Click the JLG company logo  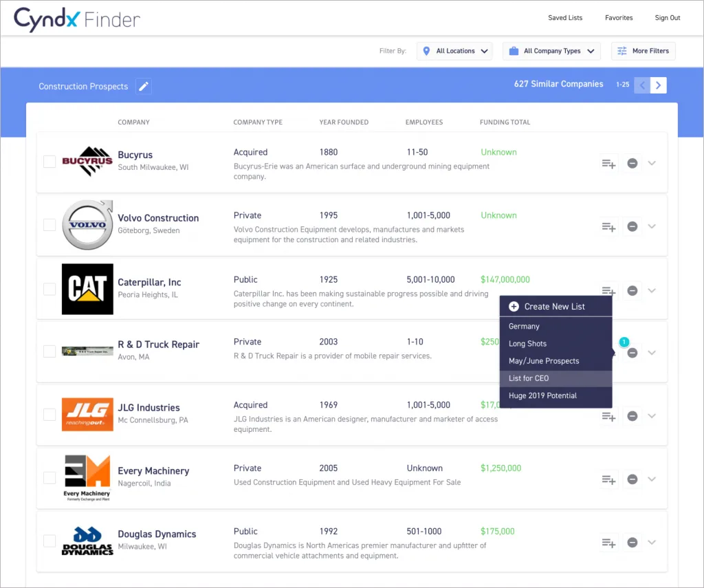[87, 414]
